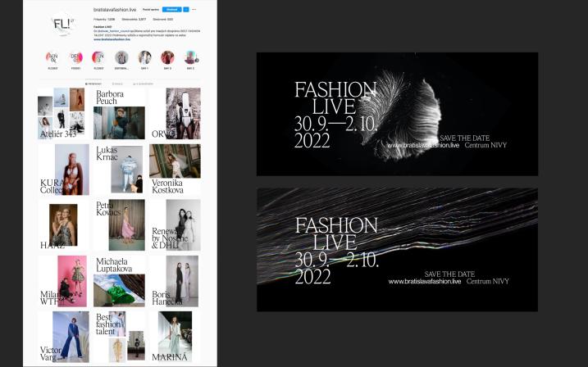Click FASHION LIVE title in the feather banner
588x367 pixels.
[335, 98]
